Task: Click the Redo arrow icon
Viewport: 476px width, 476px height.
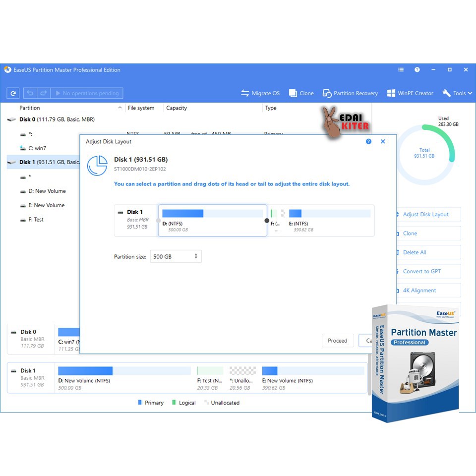Action: click(x=44, y=93)
